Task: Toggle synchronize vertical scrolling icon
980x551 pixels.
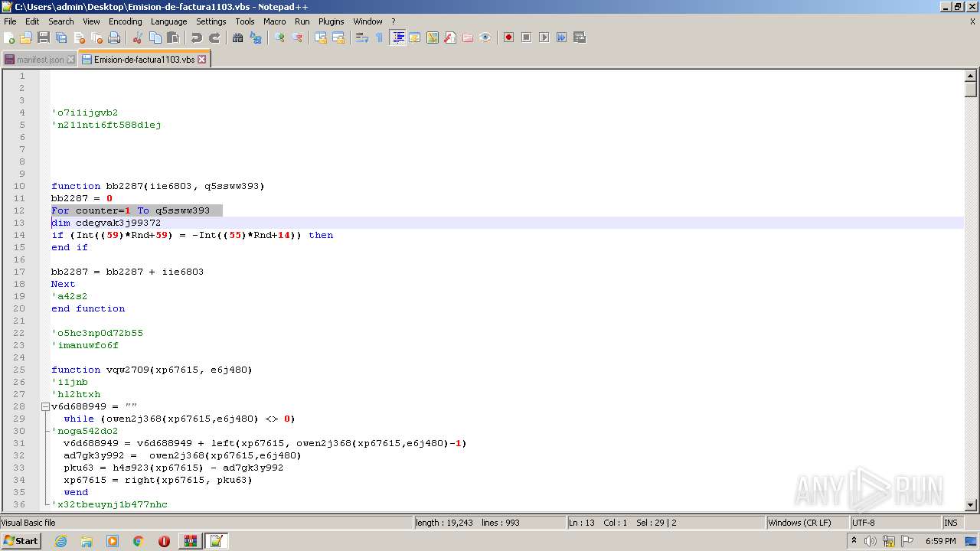Action: pyautogui.click(x=321, y=37)
